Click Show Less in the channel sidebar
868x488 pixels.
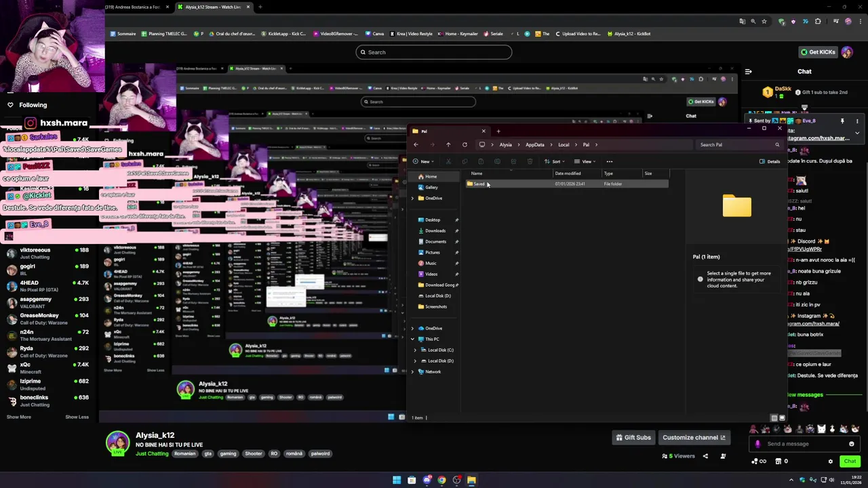pos(77,417)
